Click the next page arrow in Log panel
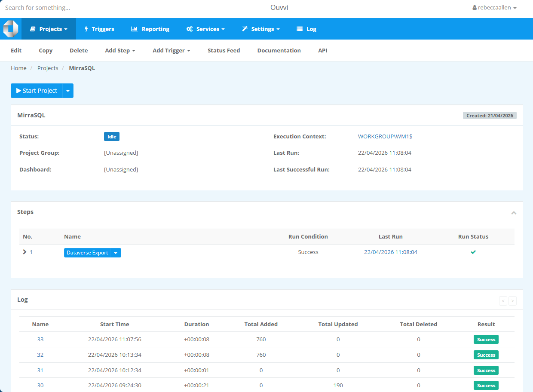This screenshot has height=392, width=533. (512, 301)
